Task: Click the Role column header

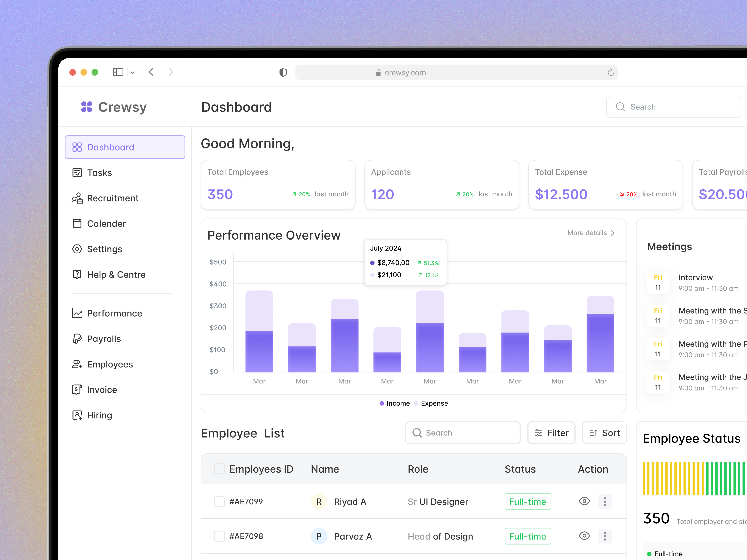Action: pyautogui.click(x=418, y=469)
